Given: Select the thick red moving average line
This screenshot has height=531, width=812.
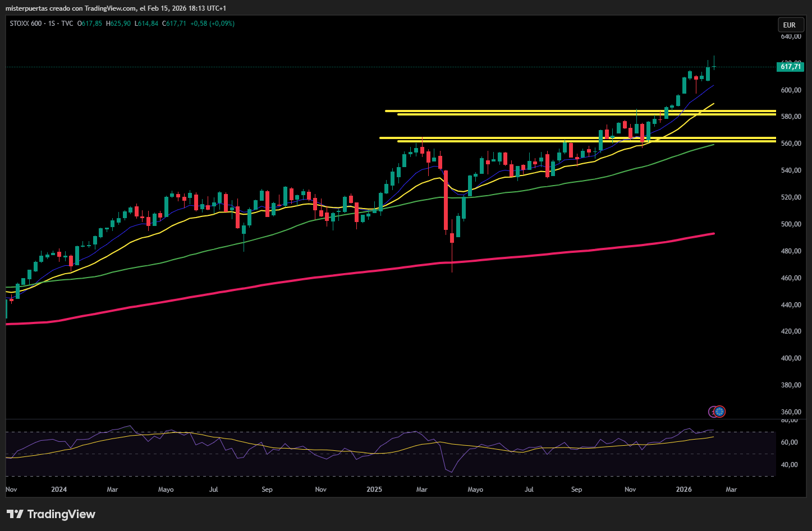Looking at the screenshot, I should [359, 273].
